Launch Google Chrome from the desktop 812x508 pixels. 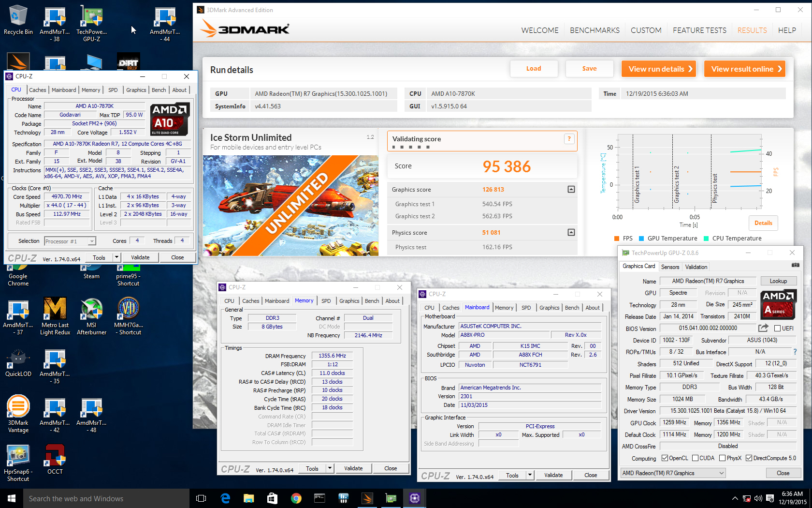coord(18,276)
